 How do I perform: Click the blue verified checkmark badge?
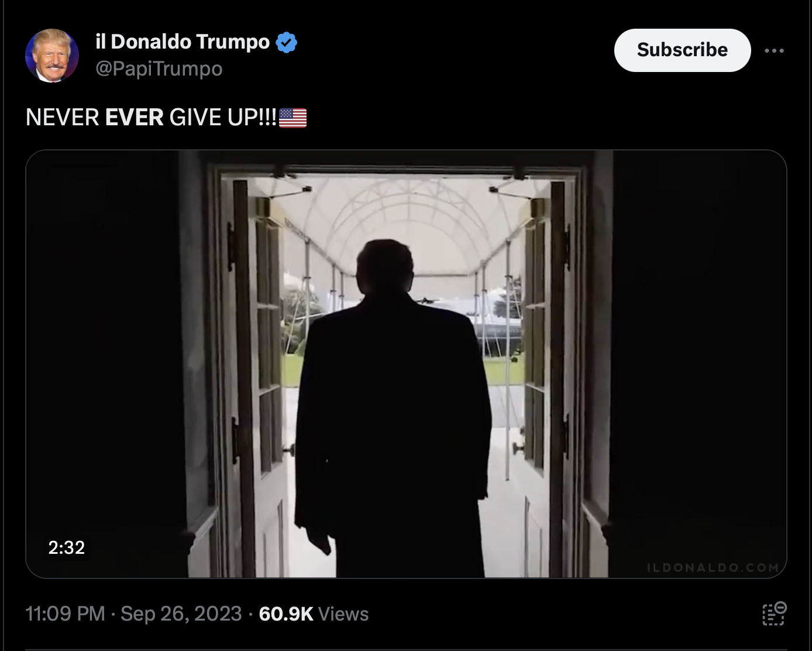coord(286,42)
